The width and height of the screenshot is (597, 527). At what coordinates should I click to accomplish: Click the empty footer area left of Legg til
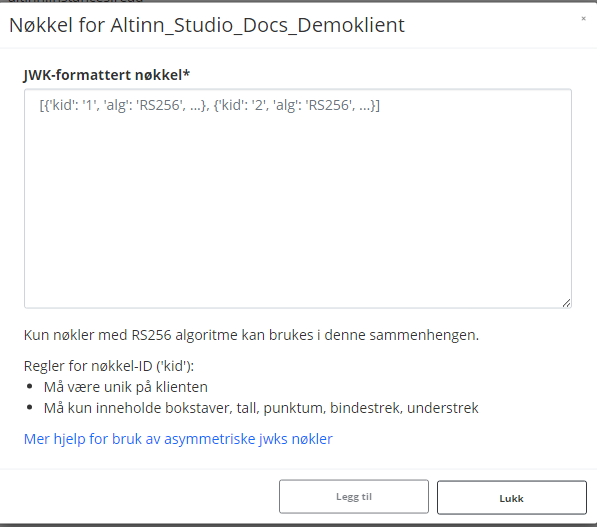point(139,497)
